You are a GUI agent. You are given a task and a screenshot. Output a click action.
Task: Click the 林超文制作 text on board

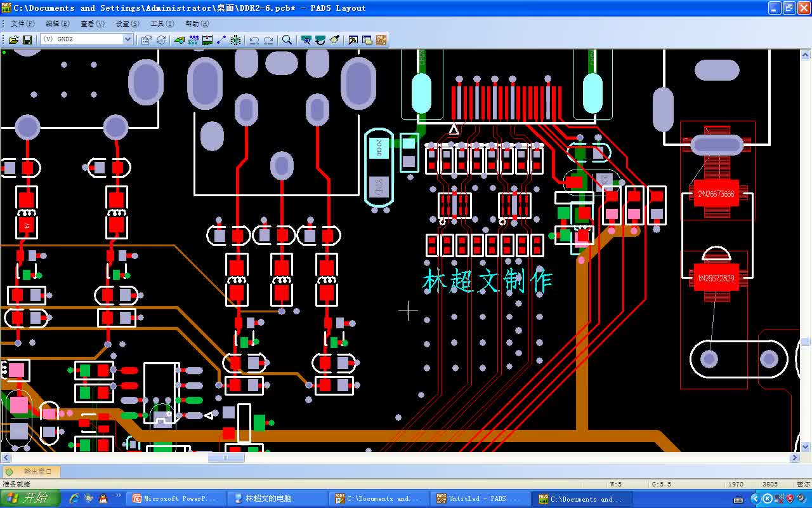(487, 281)
